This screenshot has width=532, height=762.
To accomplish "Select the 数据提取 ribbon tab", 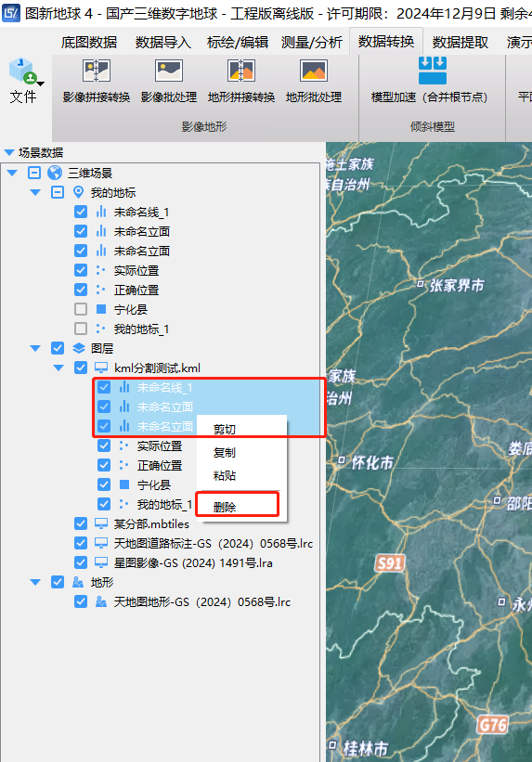I will click(x=460, y=43).
